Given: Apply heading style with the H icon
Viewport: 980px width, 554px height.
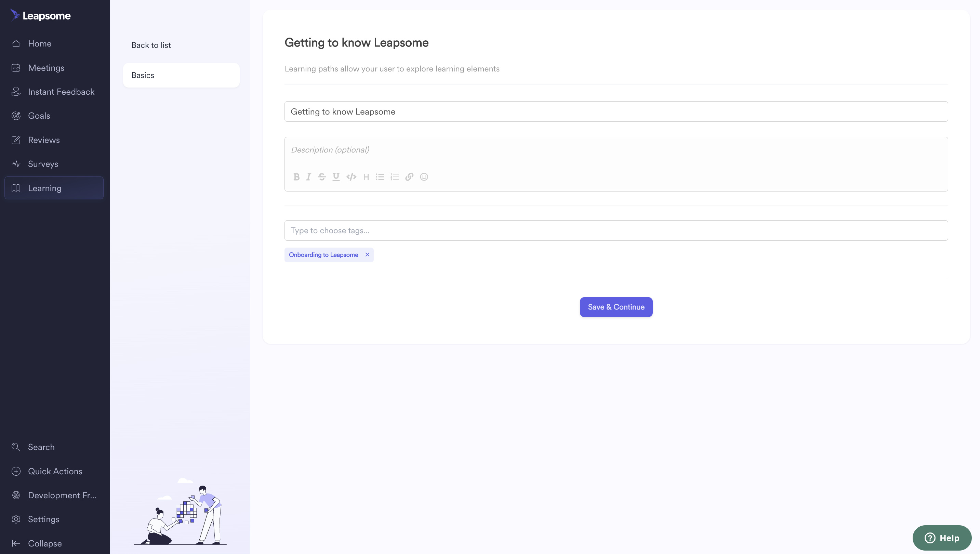Looking at the screenshot, I should click(366, 177).
